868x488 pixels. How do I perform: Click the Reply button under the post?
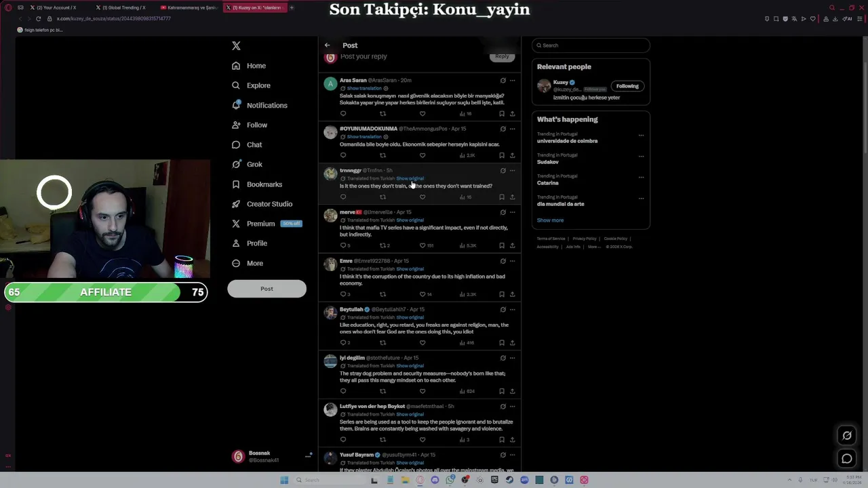click(x=502, y=56)
